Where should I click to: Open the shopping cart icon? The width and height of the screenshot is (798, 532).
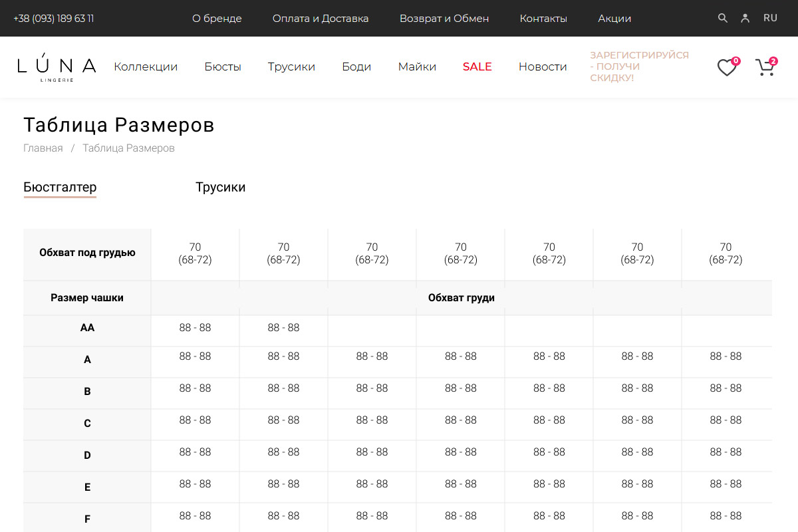point(765,67)
